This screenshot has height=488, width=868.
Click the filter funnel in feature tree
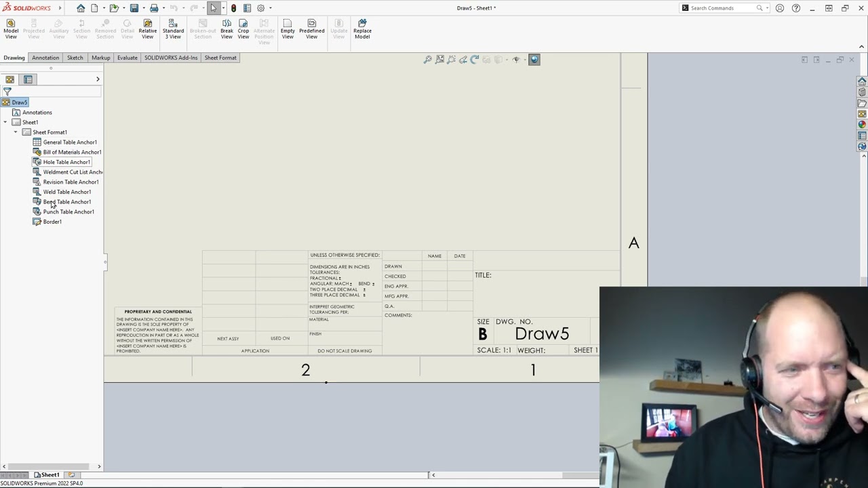click(7, 91)
